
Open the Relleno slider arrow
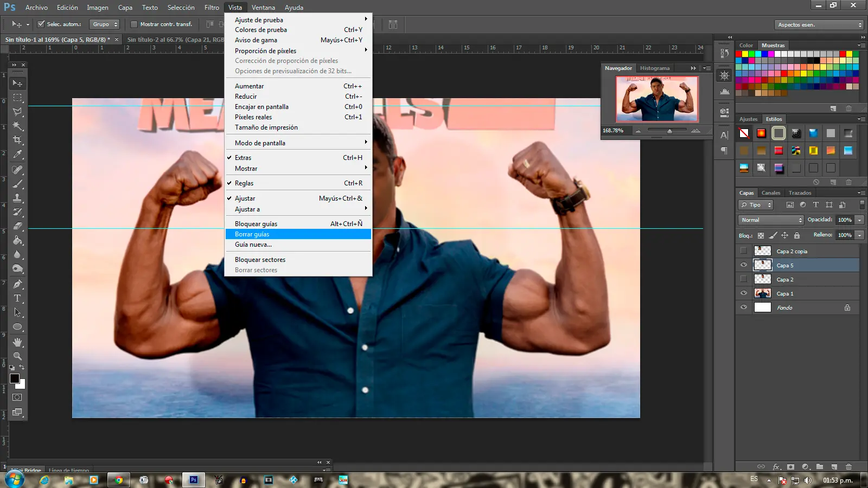point(859,235)
